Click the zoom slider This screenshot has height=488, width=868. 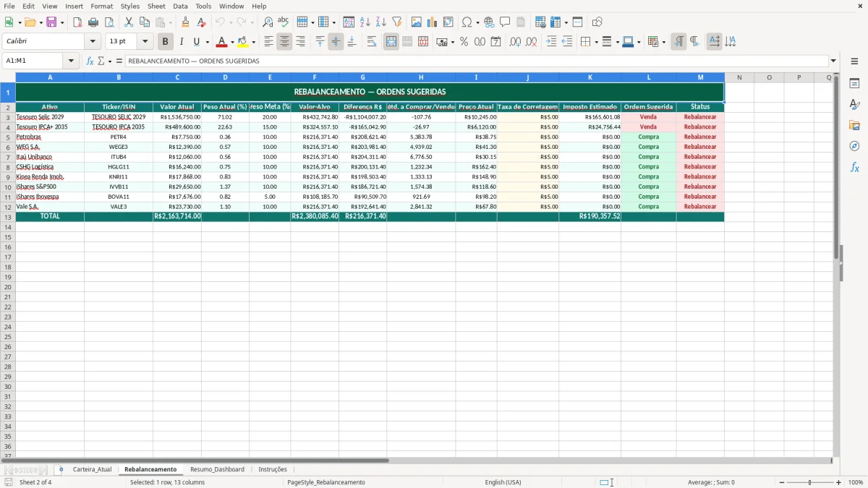[810, 482]
